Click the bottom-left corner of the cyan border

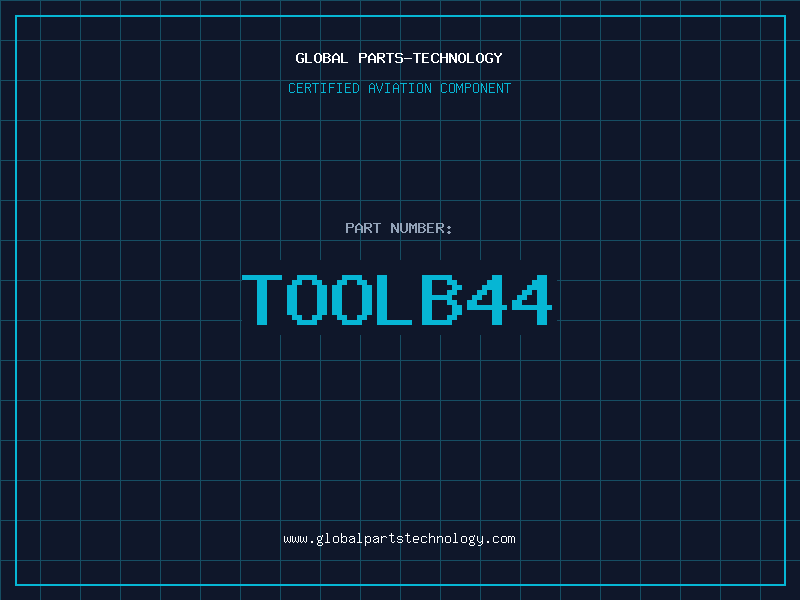[15, 585]
